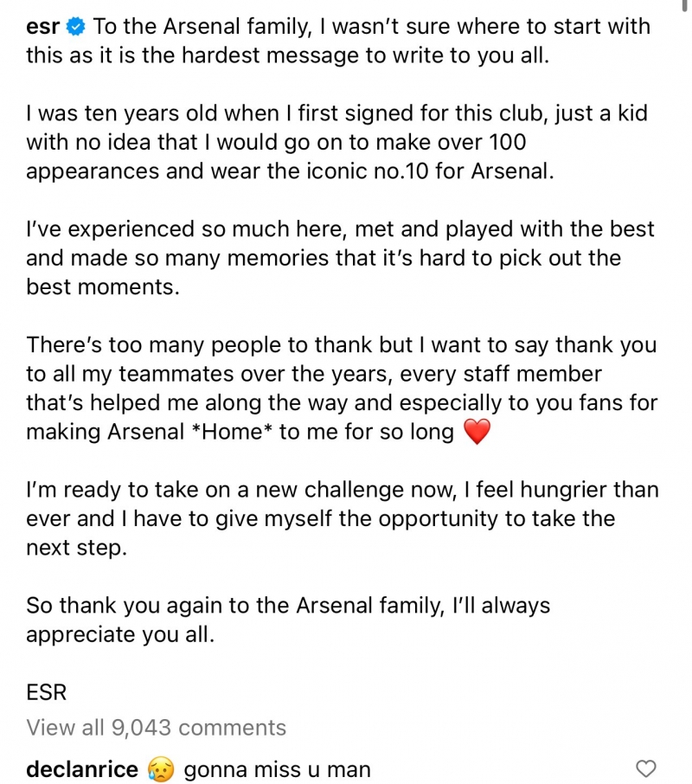This screenshot has height=784, width=692.
Task: Click the "best moments." line
Action: pyautogui.click(x=103, y=287)
